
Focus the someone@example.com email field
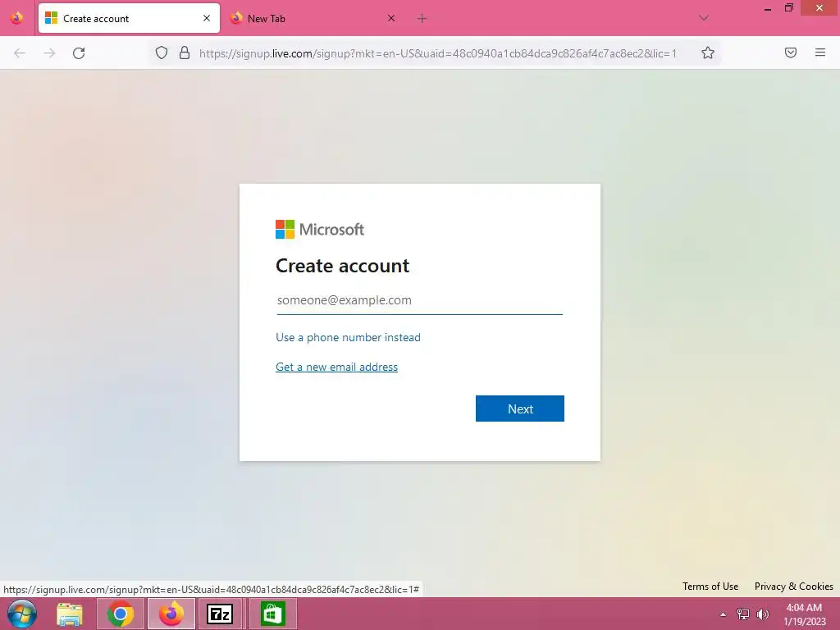point(419,300)
